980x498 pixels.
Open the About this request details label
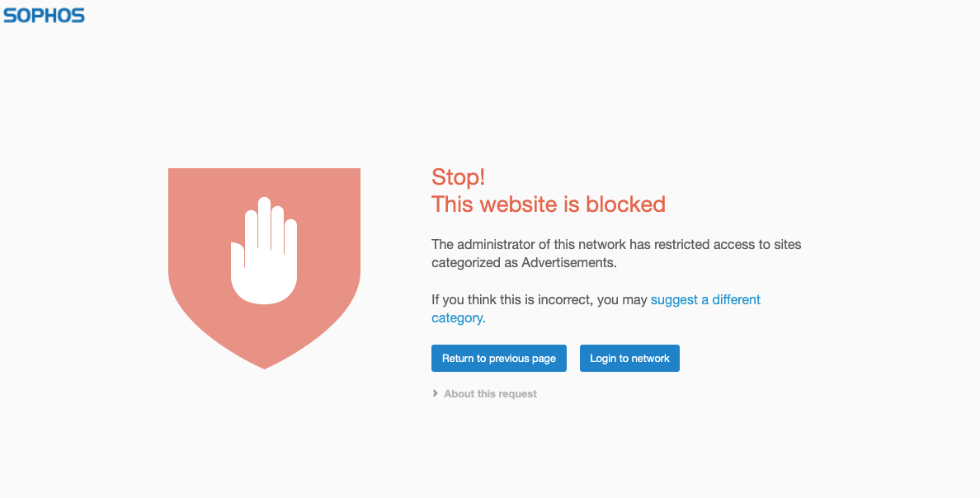click(490, 393)
